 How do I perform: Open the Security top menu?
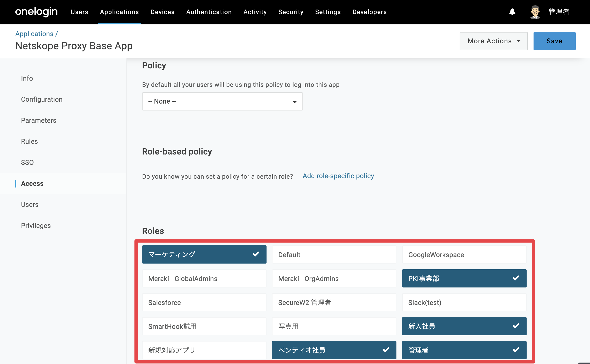coord(291,12)
